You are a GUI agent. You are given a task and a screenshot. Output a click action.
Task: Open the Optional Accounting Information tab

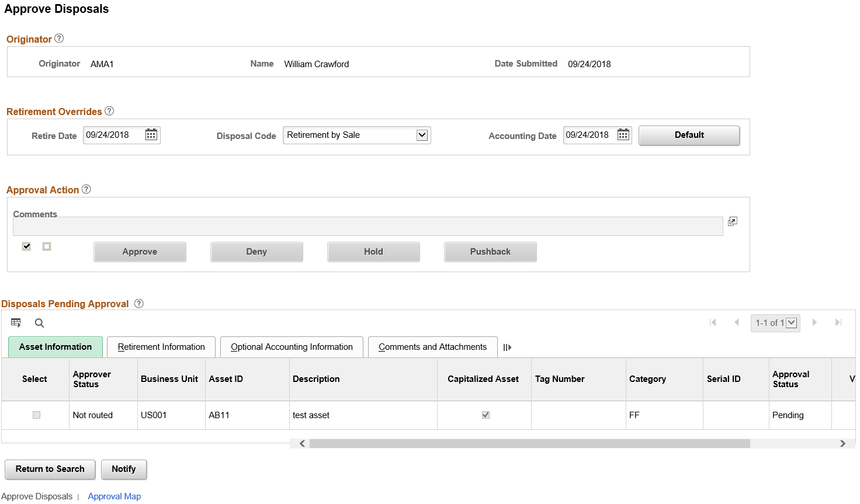(292, 347)
